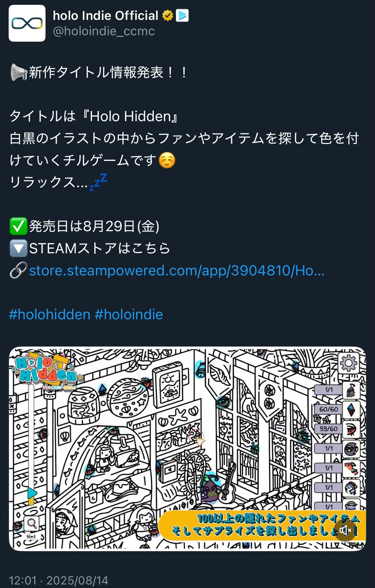This screenshot has width=375, height=588.
Task: Open the holo Indie Official profile avatar
Action: [27, 23]
